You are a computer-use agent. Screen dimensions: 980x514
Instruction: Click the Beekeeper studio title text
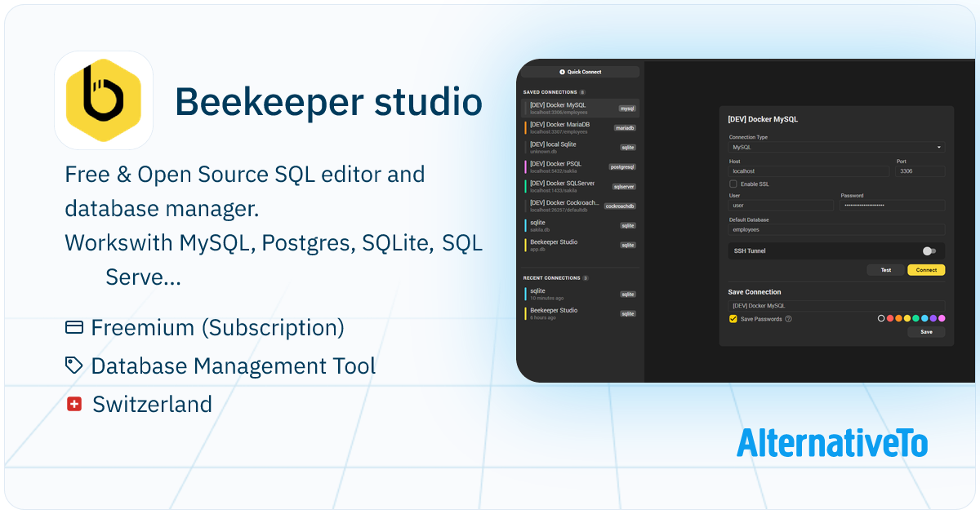tap(328, 102)
